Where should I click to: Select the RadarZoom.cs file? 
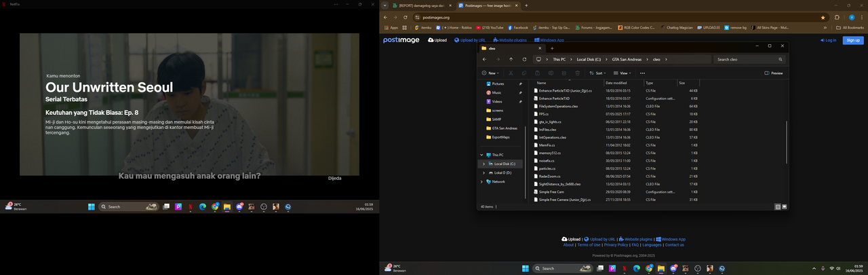pyautogui.click(x=549, y=177)
